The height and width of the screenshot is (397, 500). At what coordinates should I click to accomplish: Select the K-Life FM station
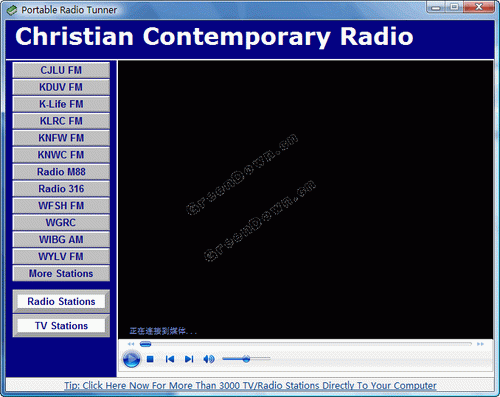61,104
